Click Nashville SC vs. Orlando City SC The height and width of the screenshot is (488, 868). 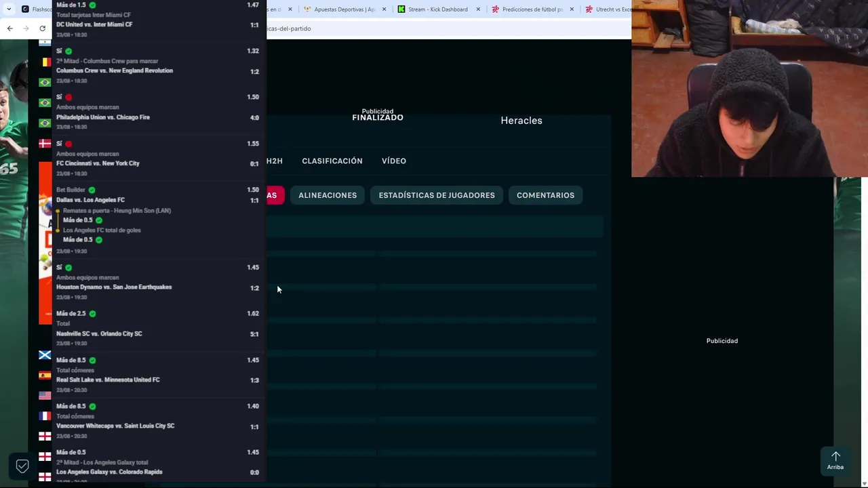pos(99,333)
